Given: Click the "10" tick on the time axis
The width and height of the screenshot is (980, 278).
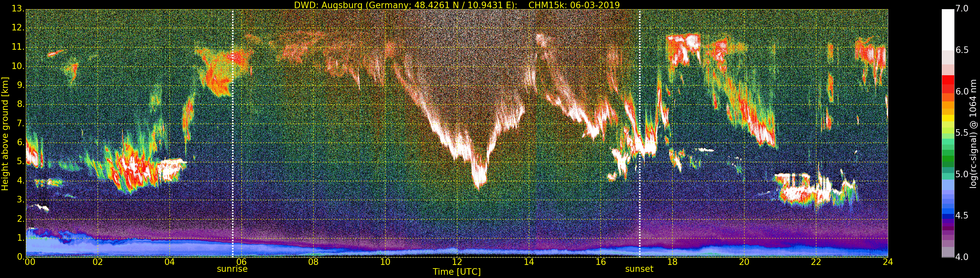Looking at the screenshot, I should point(385,262).
